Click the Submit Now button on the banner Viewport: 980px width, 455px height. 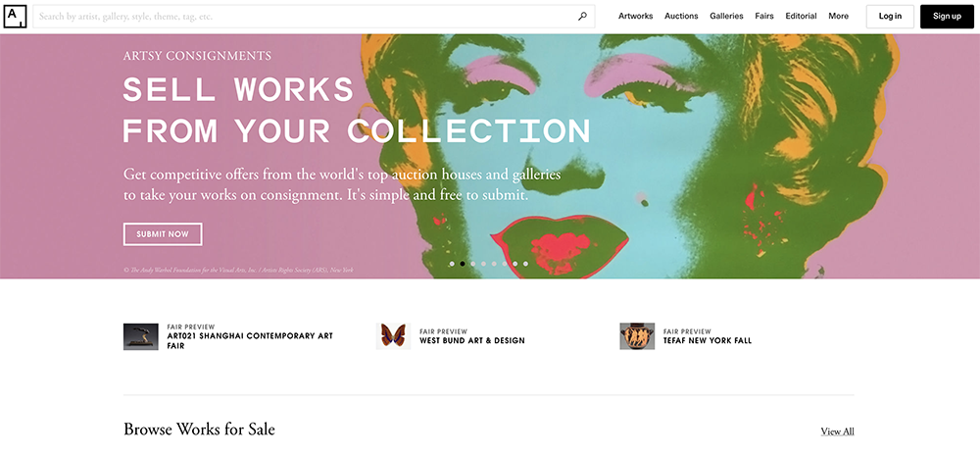163,234
